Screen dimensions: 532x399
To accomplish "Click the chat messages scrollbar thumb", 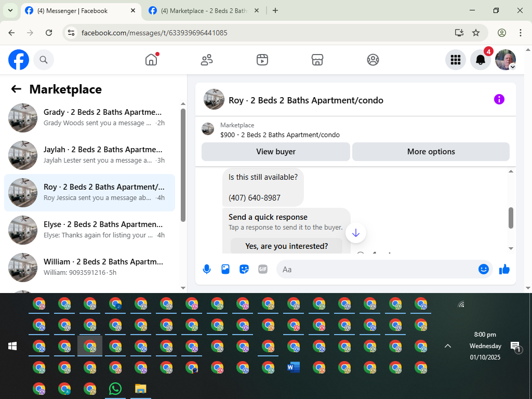I will tap(511, 218).
